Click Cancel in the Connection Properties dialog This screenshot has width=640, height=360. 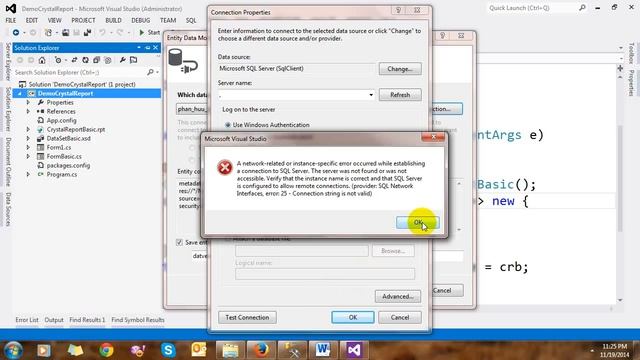tap(400, 317)
